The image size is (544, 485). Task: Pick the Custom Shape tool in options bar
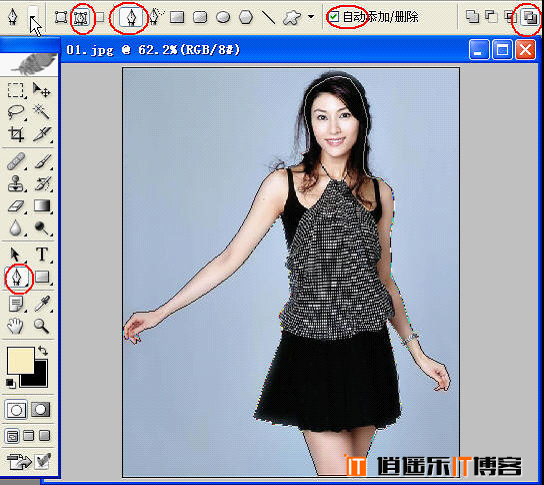(292, 17)
